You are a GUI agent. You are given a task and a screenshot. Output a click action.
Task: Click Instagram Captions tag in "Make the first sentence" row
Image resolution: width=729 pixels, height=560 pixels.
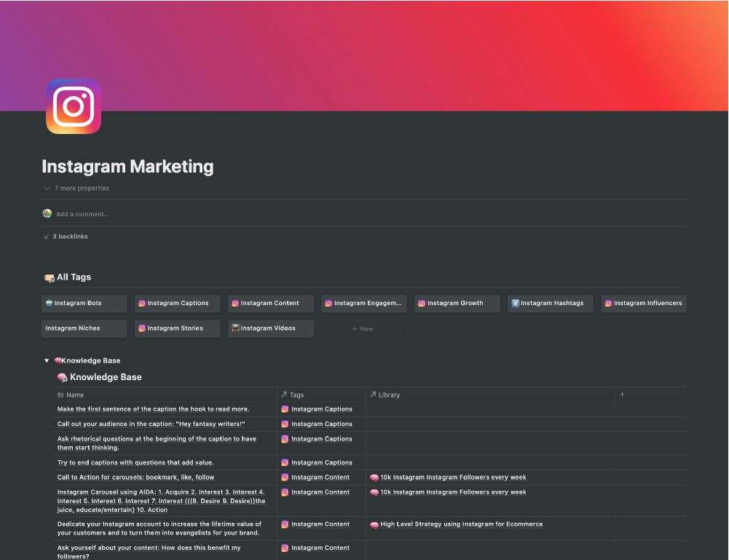pos(317,409)
